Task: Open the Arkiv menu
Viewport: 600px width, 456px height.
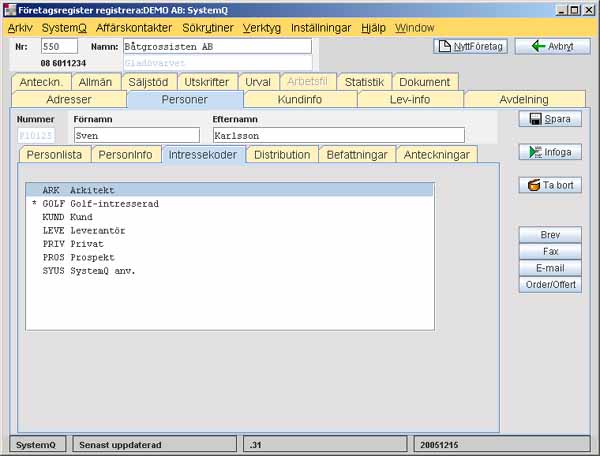Action: click(20, 28)
